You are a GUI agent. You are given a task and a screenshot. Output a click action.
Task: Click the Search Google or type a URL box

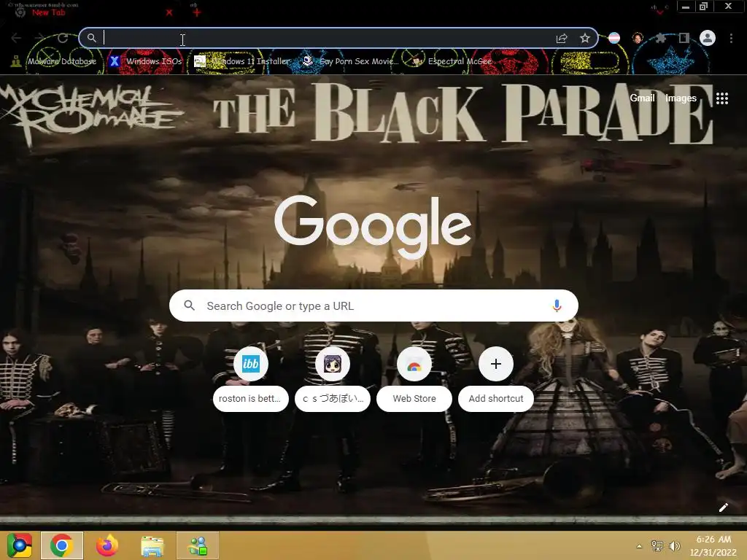373,306
